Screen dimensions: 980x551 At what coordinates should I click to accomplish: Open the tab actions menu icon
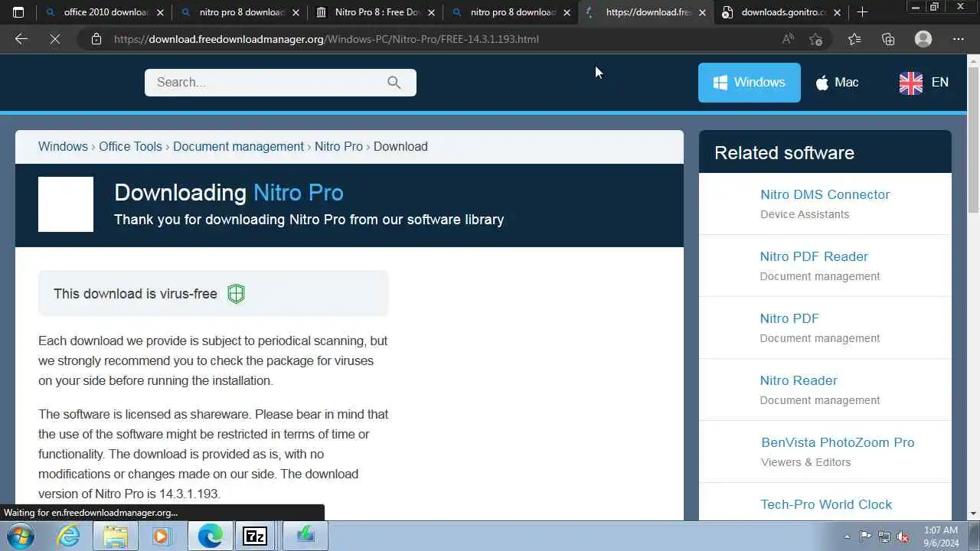pyautogui.click(x=18, y=12)
